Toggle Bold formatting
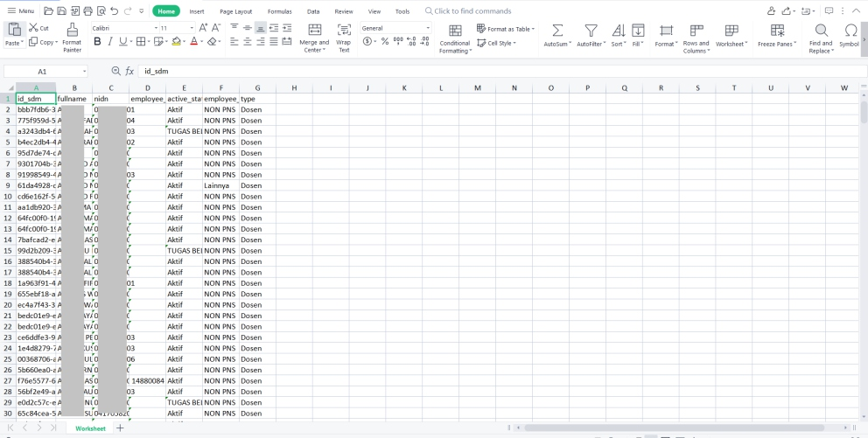 [x=97, y=42]
